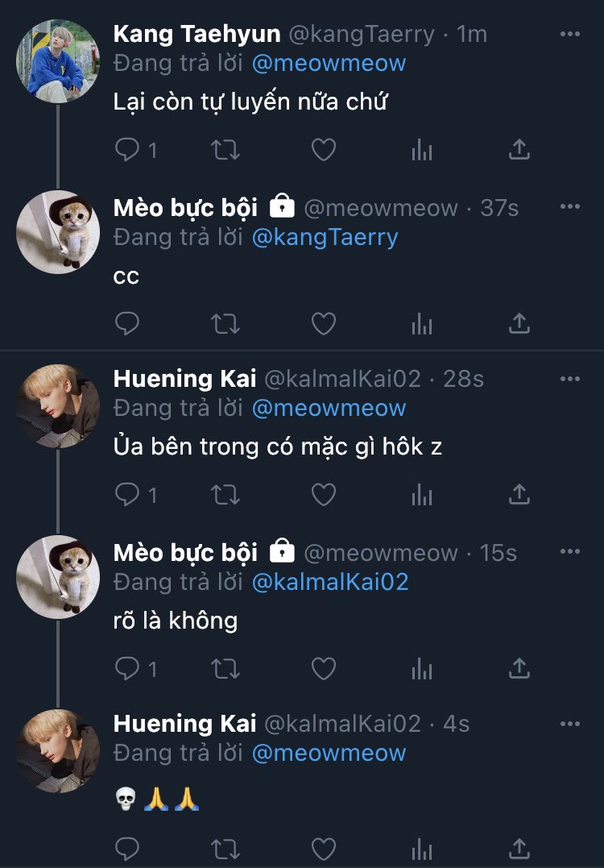Reply to the skull and praying hands tweet
Viewport: 604px width, 868px height.
(x=127, y=848)
